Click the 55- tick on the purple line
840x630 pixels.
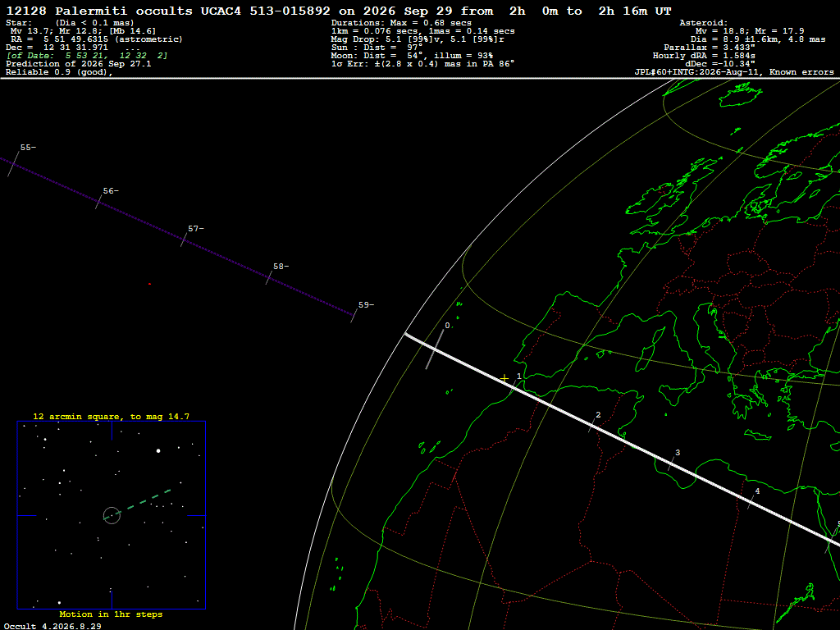coord(13,163)
